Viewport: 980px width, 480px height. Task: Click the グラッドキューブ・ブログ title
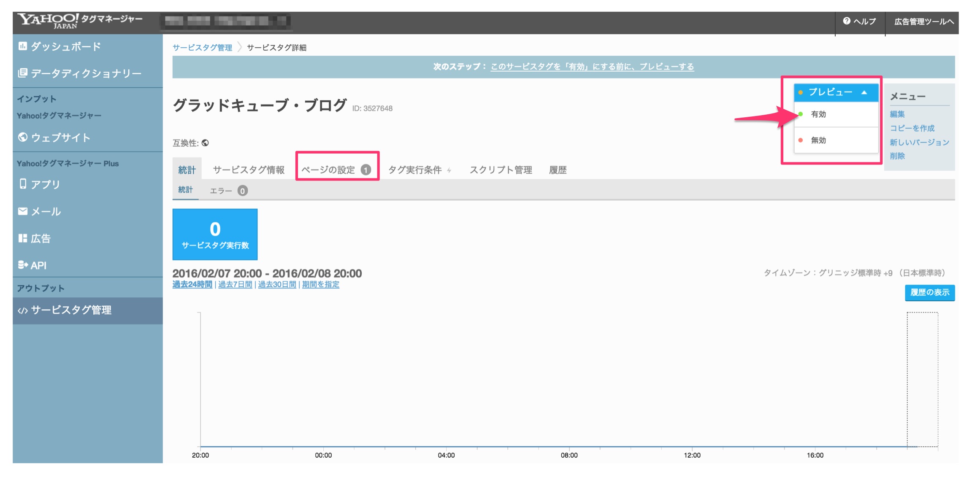click(x=260, y=105)
